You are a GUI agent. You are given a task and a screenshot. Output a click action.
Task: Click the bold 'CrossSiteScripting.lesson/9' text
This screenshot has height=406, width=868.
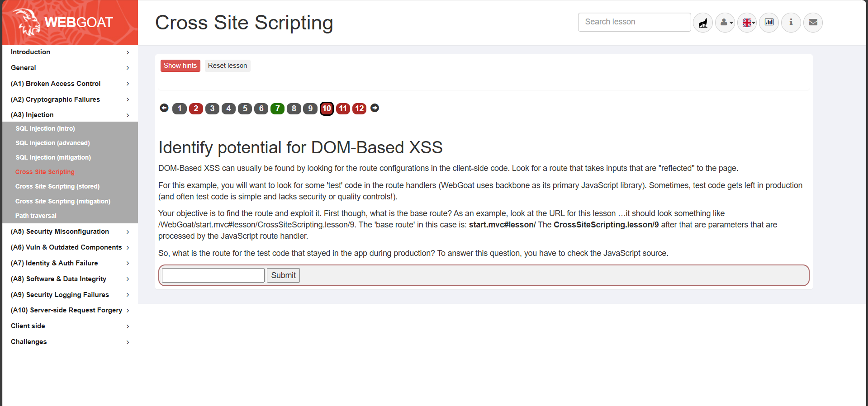(606, 225)
